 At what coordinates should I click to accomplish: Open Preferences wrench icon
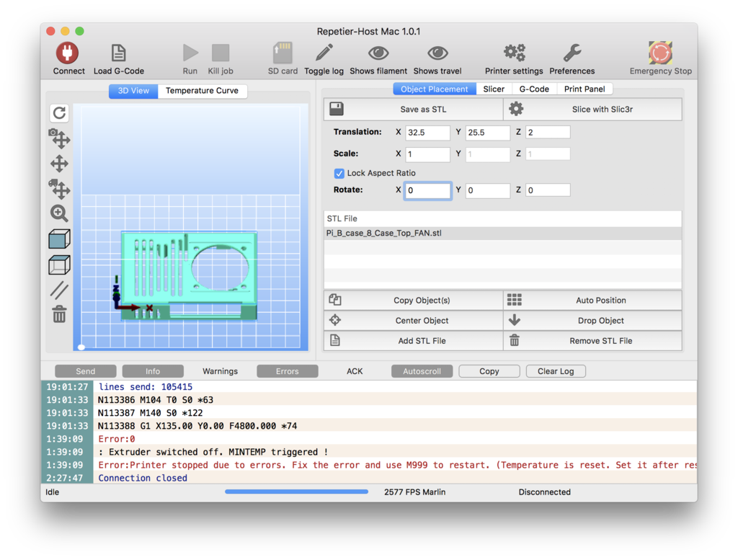572,53
